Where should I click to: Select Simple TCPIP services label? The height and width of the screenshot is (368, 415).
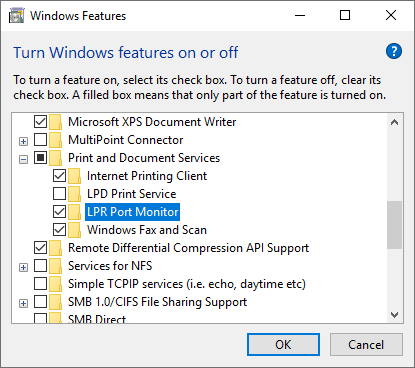(x=187, y=284)
